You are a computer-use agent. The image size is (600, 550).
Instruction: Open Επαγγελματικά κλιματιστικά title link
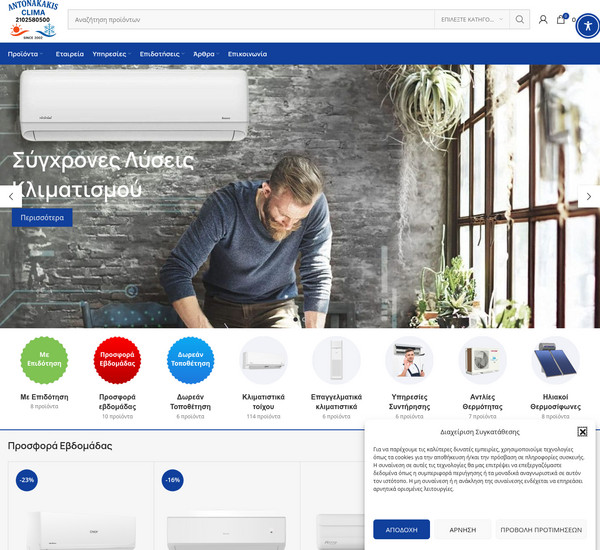[336, 401]
